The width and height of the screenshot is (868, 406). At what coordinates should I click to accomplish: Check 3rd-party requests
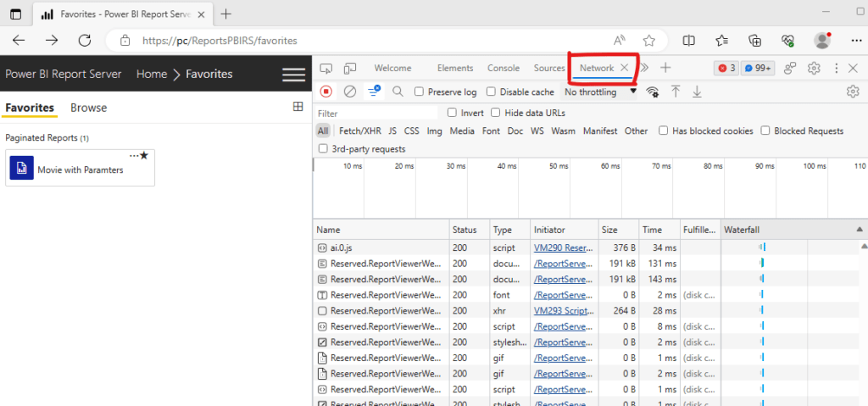(x=323, y=148)
